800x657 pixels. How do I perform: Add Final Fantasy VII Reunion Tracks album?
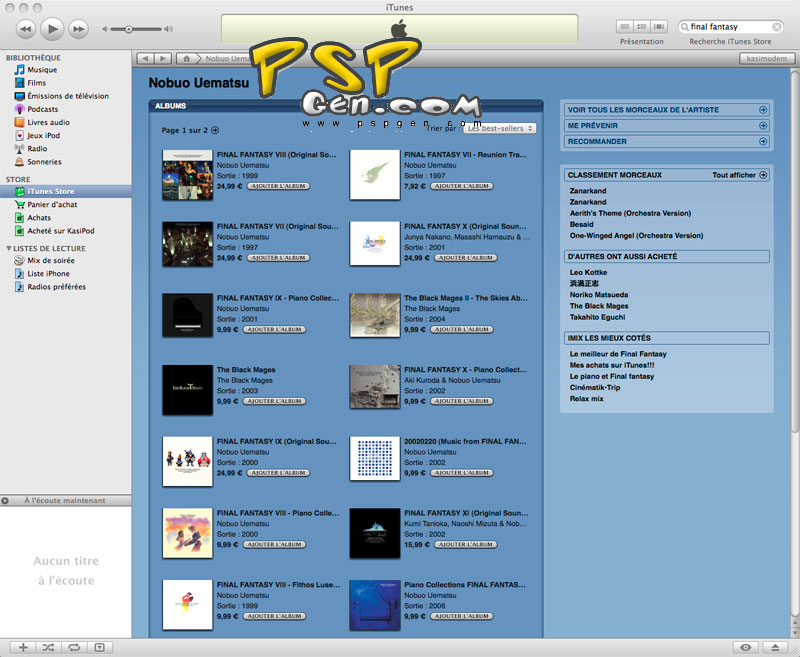pos(461,186)
